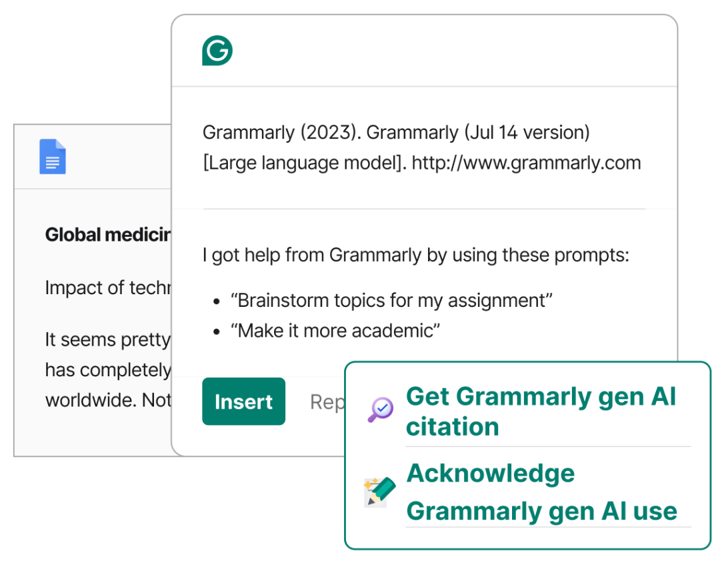Image resolution: width=728 pixels, height=561 pixels.
Task: Click the "has completely" document line
Action: 107,370
